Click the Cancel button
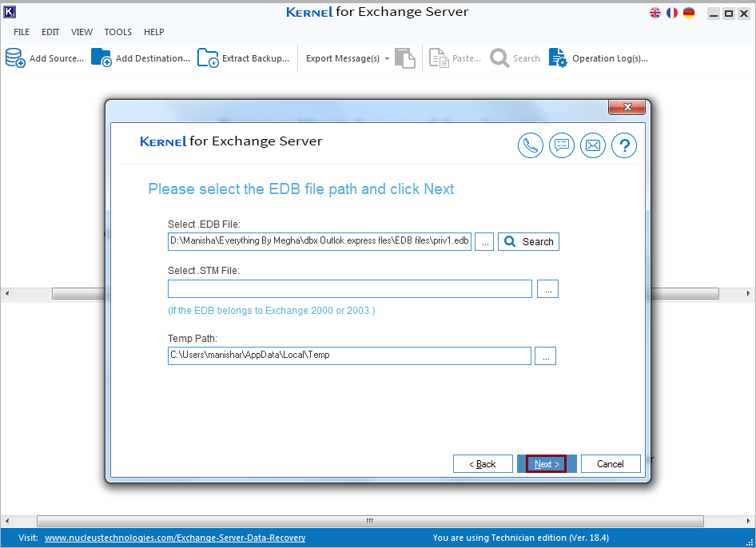This screenshot has width=756, height=548. (611, 463)
